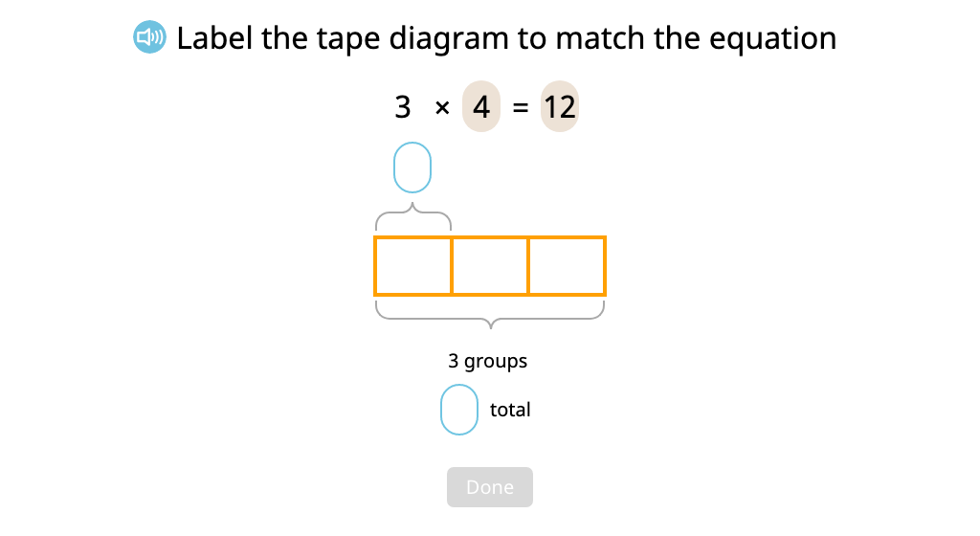Click the Done button
This screenshot has height=536, width=980.
pyautogui.click(x=490, y=487)
